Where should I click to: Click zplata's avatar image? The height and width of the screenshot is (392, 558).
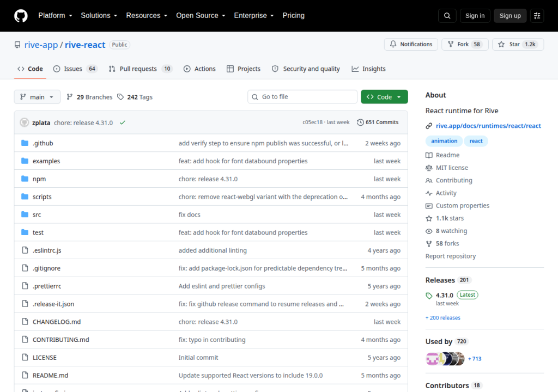point(24,122)
